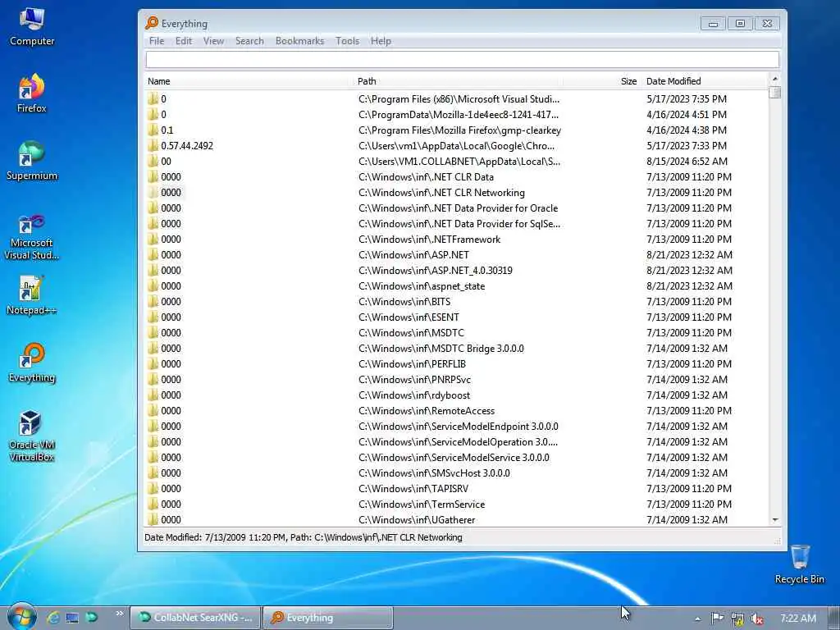Sort results by Name column header

coord(249,81)
